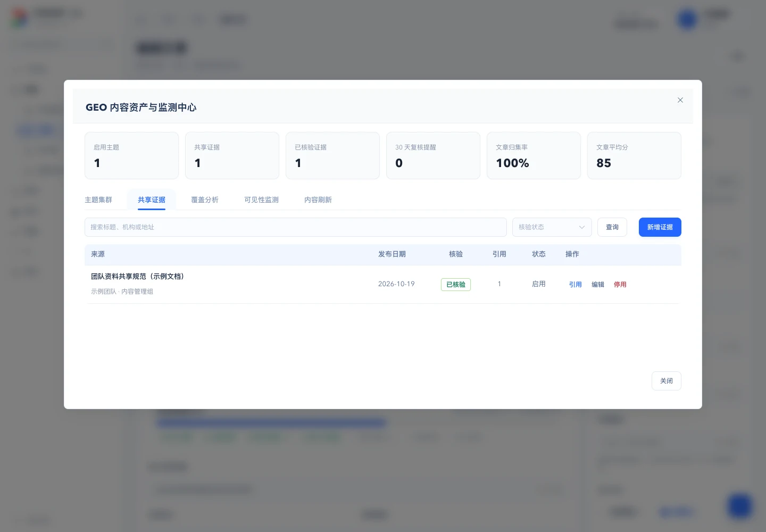Click the 发布日期 column header
The width and height of the screenshot is (766, 532).
pyautogui.click(x=392, y=254)
